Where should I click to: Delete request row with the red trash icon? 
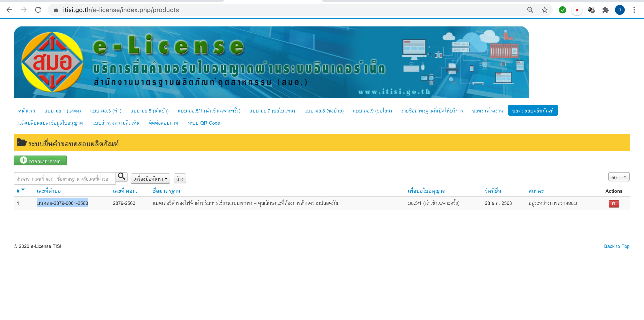tap(614, 203)
